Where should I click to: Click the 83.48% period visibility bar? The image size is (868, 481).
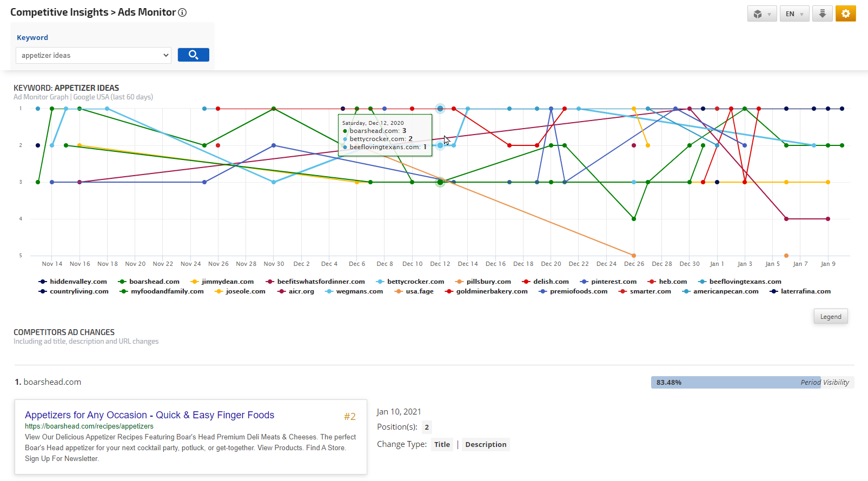point(736,382)
